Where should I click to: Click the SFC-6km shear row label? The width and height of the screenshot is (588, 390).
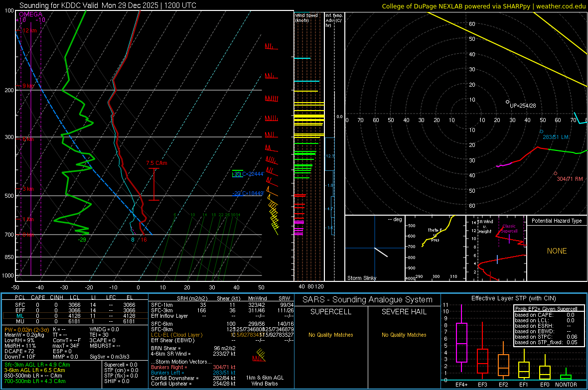pyautogui.click(x=162, y=324)
